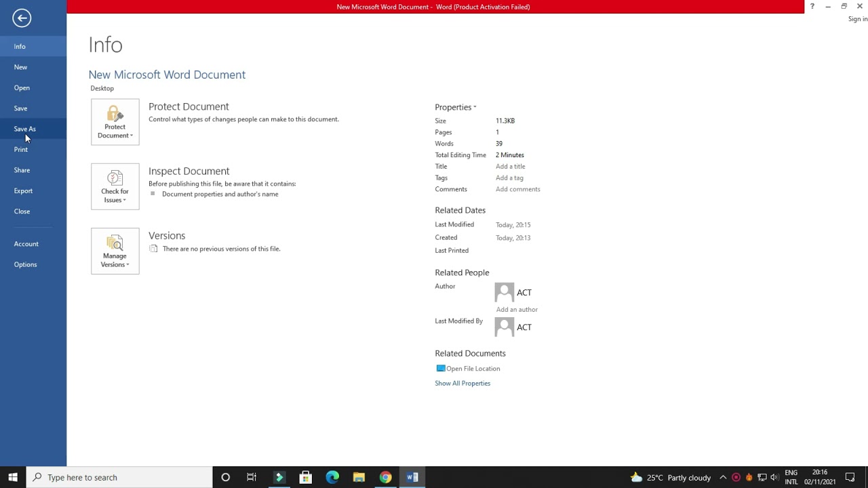Screen dimensions: 868x488
Task: Open Cortana circle icon on taskbar
Action: click(226, 477)
